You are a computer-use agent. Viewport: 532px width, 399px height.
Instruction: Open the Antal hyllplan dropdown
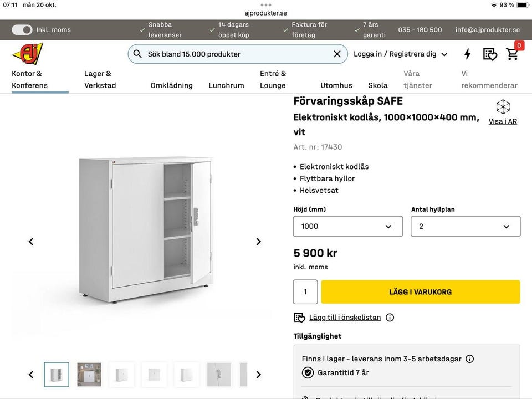[x=465, y=226]
